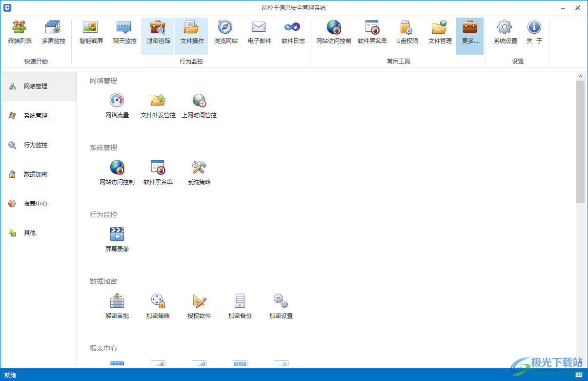Select 行为监控 in the sidebar
The height and width of the screenshot is (381, 588).
40,145
